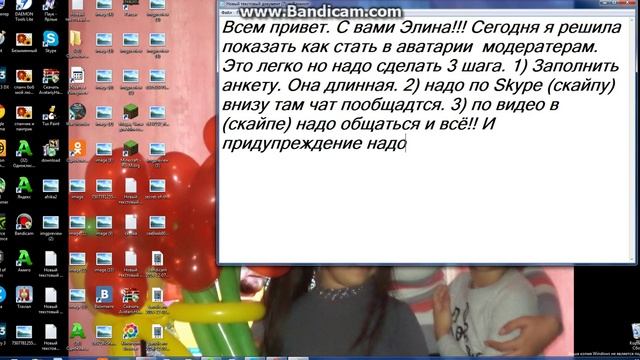
Task: Select the Безымянный picture file
Action: tap(24, 42)
